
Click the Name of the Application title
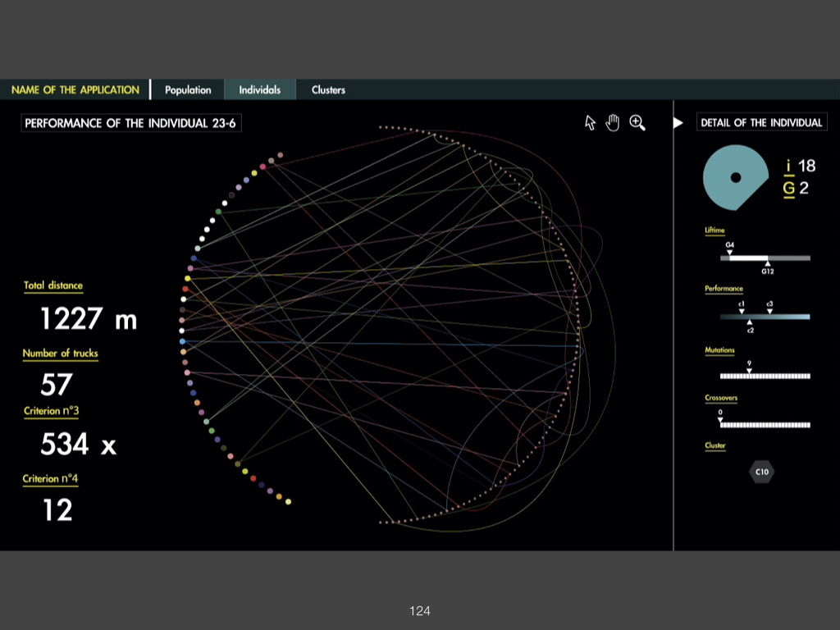(x=75, y=90)
